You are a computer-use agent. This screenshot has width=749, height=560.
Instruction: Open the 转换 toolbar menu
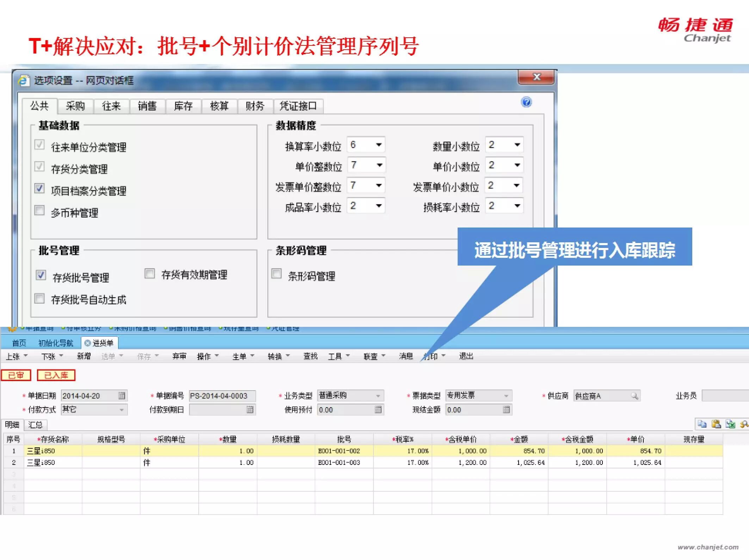pos(278,356)
